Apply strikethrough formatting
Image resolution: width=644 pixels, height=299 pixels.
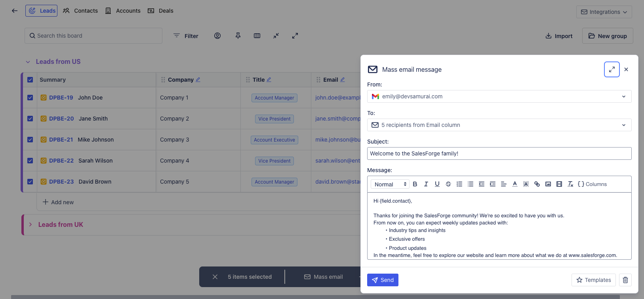pyautogui.click(x=448, y=184)
